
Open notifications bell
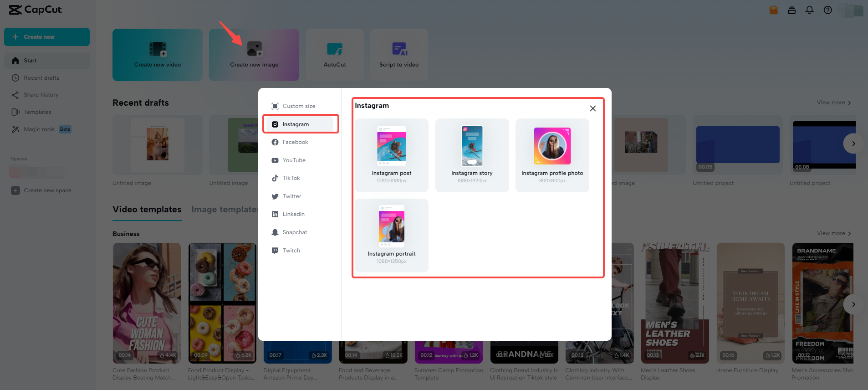tap(810, 10)
